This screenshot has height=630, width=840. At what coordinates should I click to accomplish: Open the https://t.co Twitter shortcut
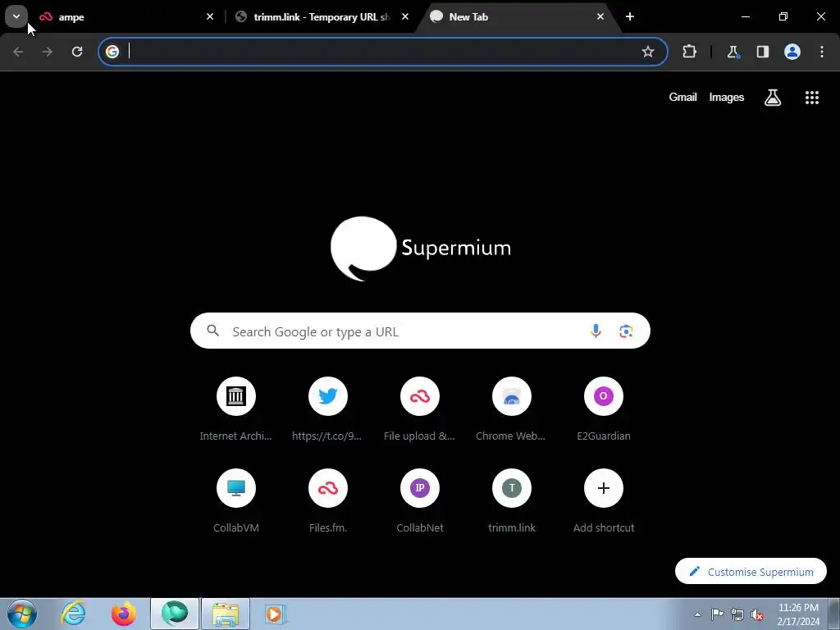[x=327, y=410]
